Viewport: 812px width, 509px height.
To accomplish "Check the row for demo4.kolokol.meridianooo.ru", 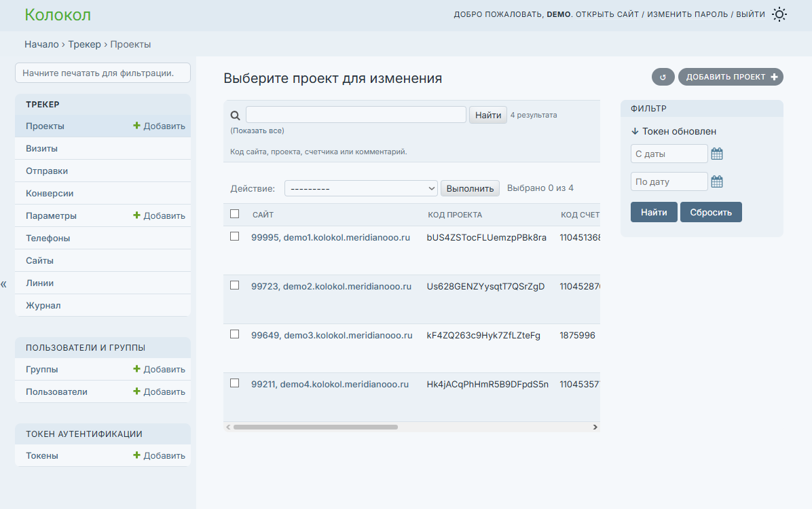I will [235, 383].
